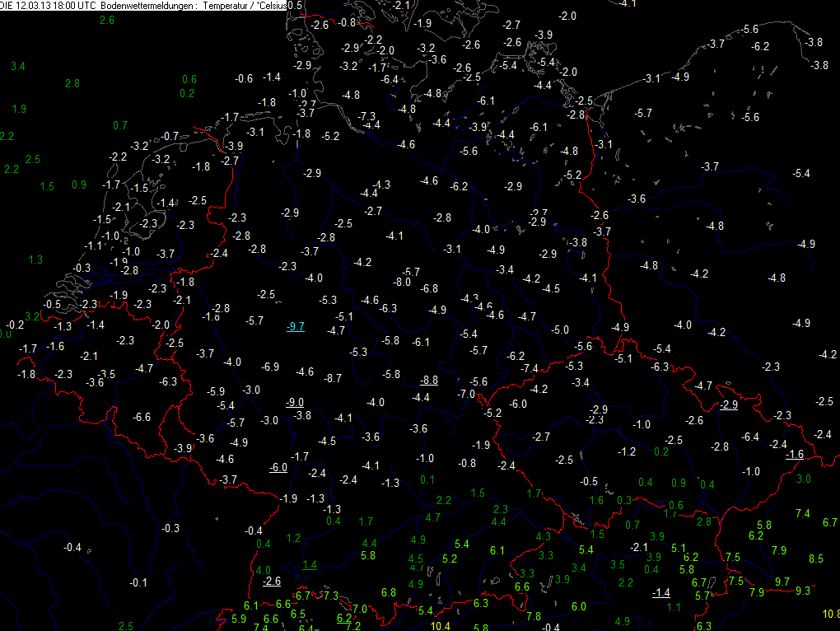Select the underlined -6.0 station reading

(x=278, y=467)
